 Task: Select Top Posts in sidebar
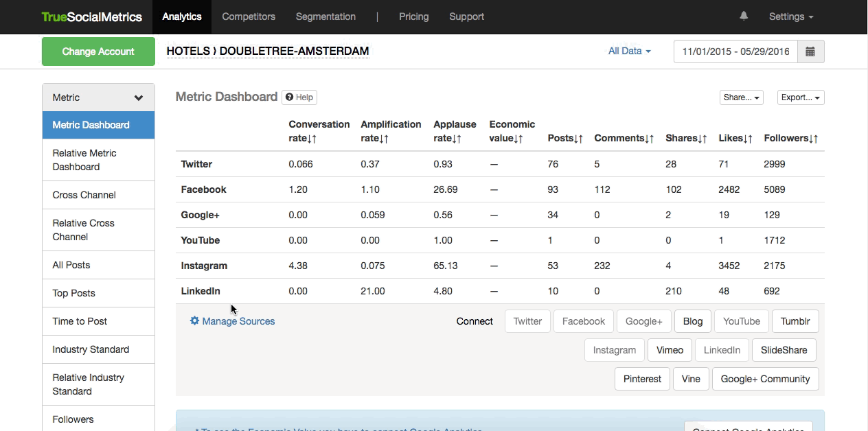[x=74, y=293]
